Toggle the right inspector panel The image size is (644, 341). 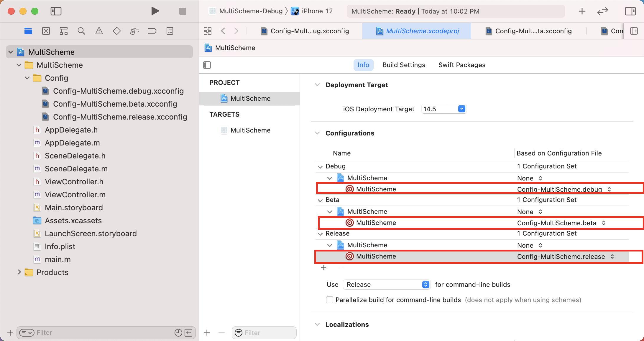click(630, 11)
